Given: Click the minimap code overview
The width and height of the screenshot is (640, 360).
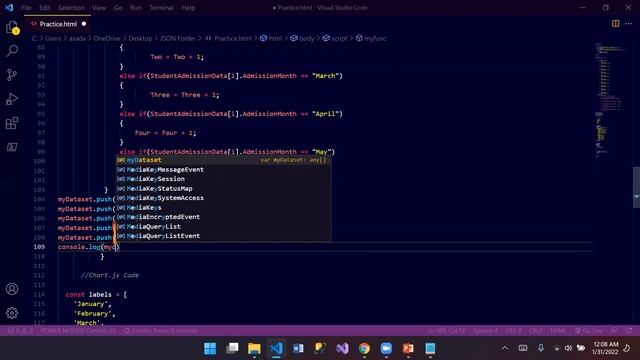Looking at the screenshot, I should click(612, 100).
